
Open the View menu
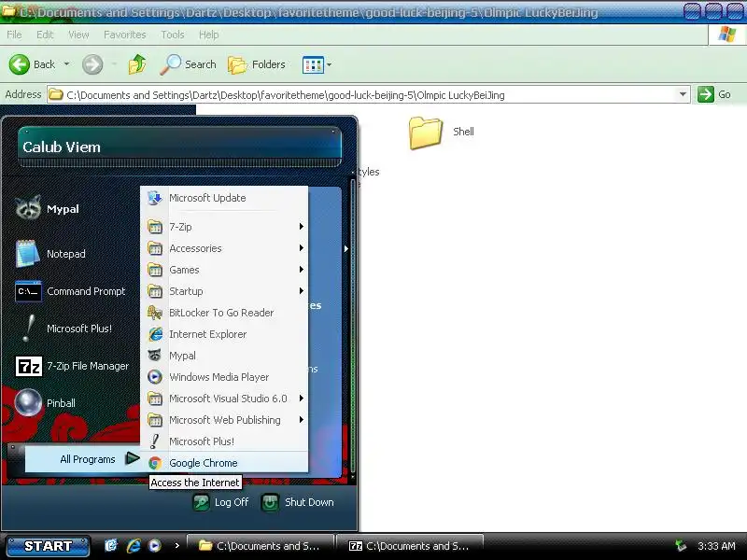[78, 35]
